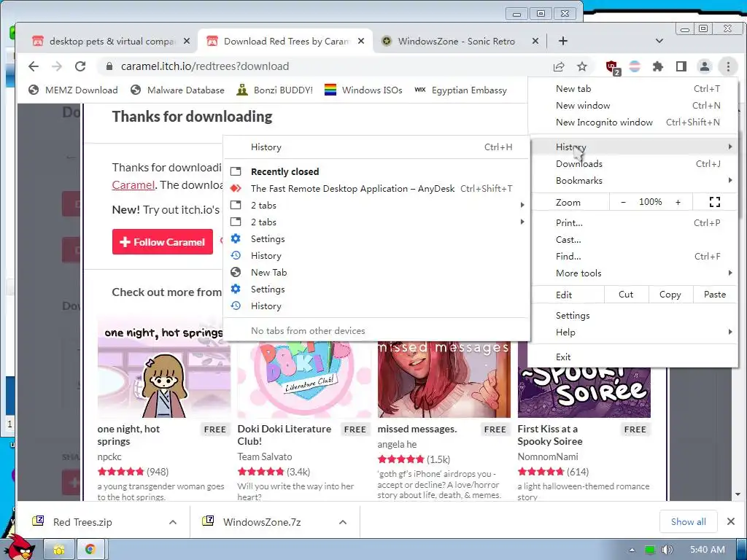747x560 pixels.
Task: Expand the first '2 tabs' submenu
Action: 376,205
